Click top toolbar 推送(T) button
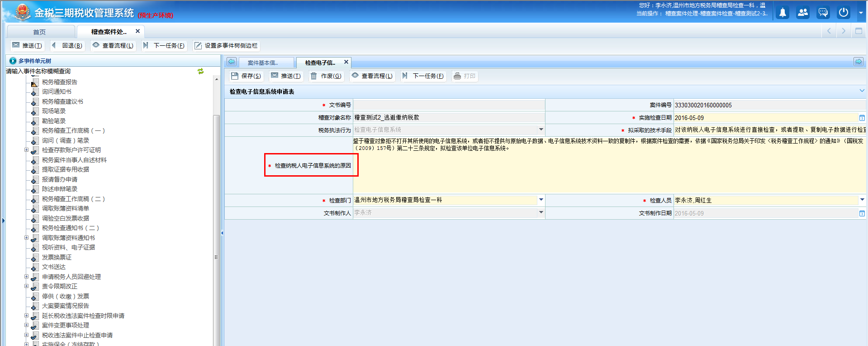Image resolution: width=868 pixels, height=346 pixels. 28,45
